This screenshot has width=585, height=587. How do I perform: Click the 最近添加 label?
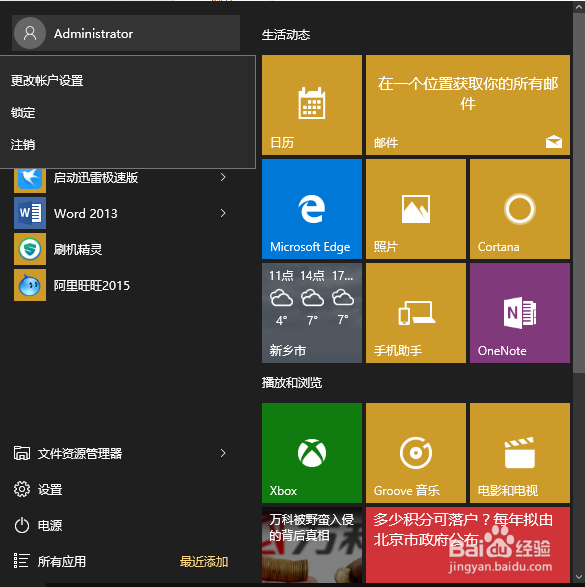(x=204, y=562)
